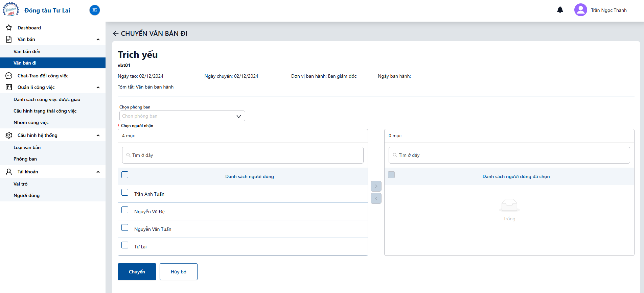The height and width of the screenshot is (293, 644).
Task: Click the back arrow beside Chuyển văn bản đi
Action: [x=116, y=33]
